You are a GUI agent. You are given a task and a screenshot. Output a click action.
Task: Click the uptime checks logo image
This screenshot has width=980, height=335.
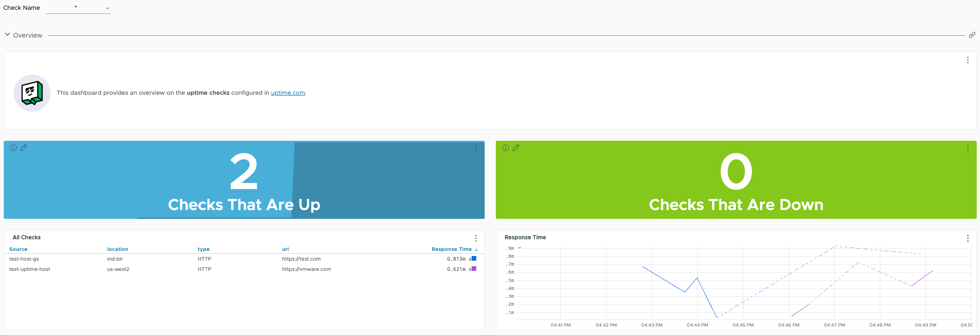[32, 93]
